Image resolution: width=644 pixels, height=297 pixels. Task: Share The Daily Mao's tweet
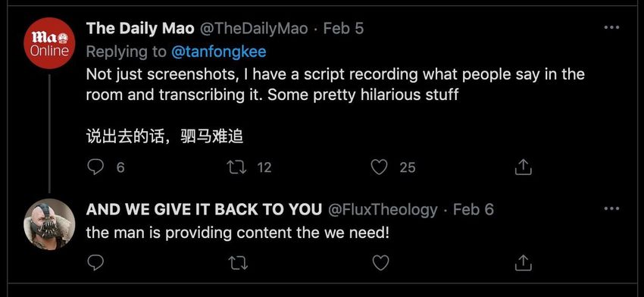tap(524, 167)
